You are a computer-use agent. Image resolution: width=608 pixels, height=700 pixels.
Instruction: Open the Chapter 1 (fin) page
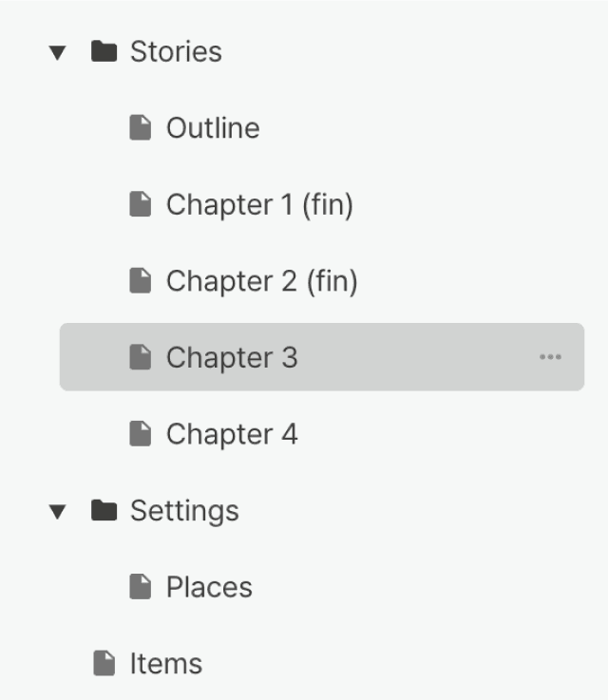click(259, 204)
